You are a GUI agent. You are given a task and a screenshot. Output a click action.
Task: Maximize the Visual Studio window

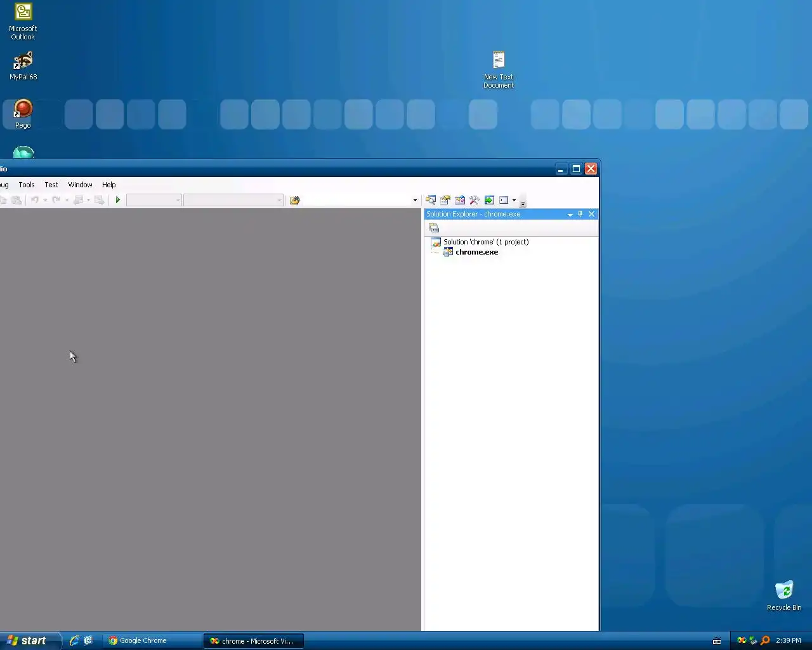pos(576,168)
